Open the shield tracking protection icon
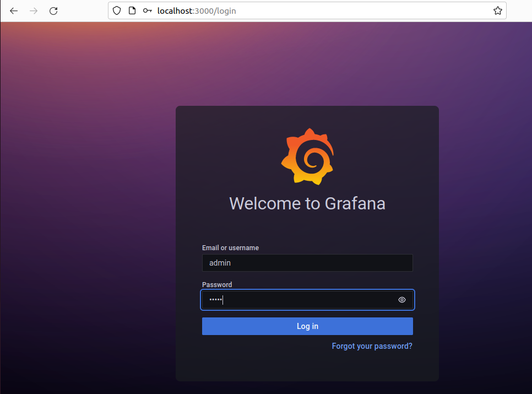The height and width of the screenshot is (394, 532). point(117,11)
